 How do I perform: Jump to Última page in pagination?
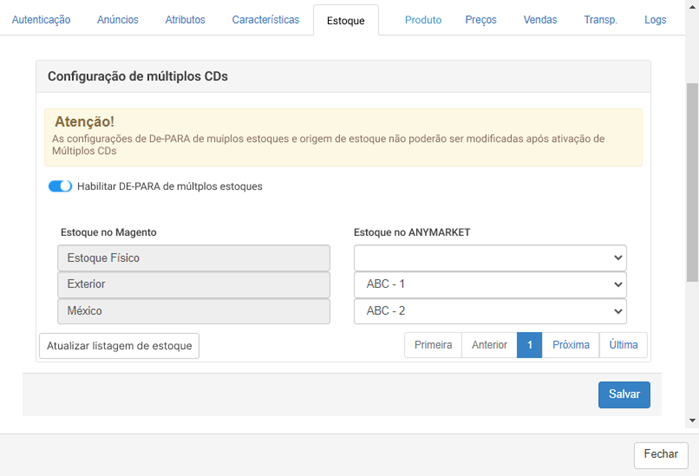coord(623,345)
